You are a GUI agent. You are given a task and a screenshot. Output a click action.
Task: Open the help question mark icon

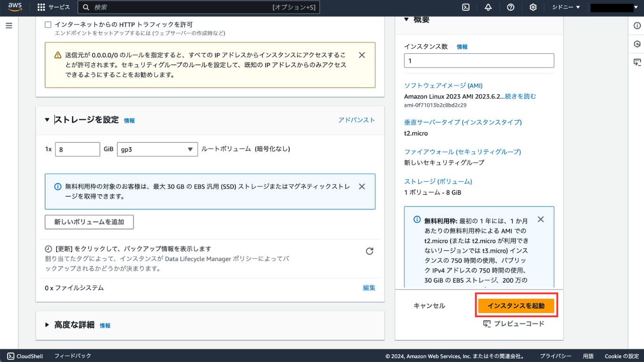[511, 7]
